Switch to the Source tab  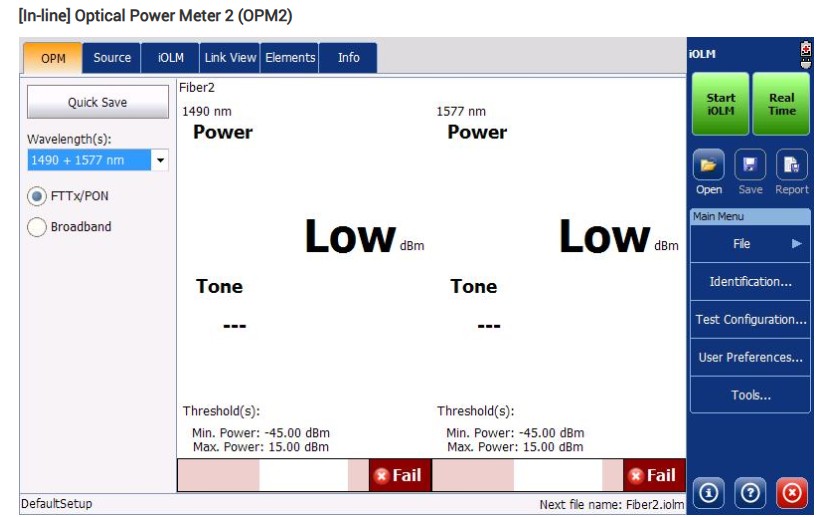pos(112,58)
